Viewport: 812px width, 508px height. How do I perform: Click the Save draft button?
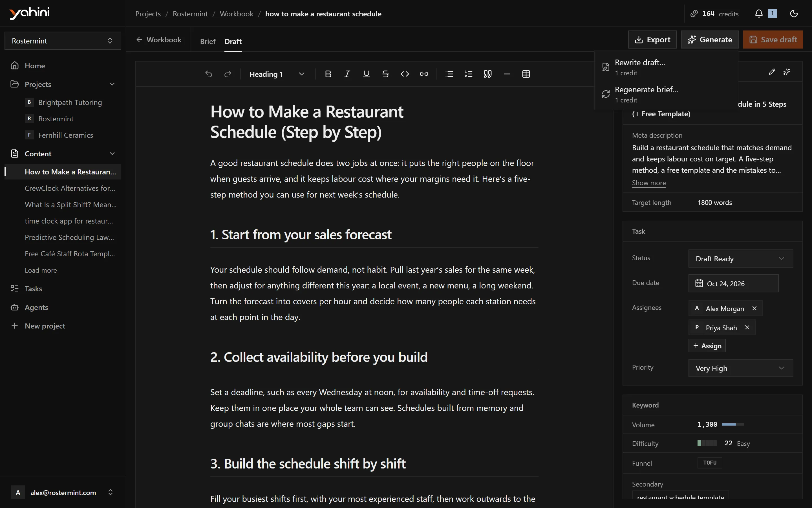point(773,40)
